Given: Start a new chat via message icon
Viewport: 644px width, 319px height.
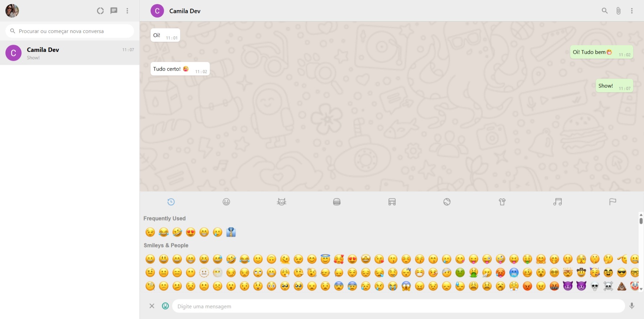Looking at the screenshot, I should pyautogui.click(x=114, y=11).
